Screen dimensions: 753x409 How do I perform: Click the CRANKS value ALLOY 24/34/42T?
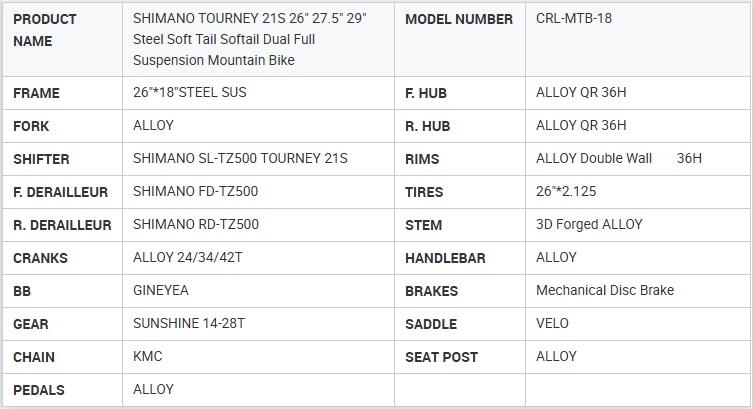188,258
